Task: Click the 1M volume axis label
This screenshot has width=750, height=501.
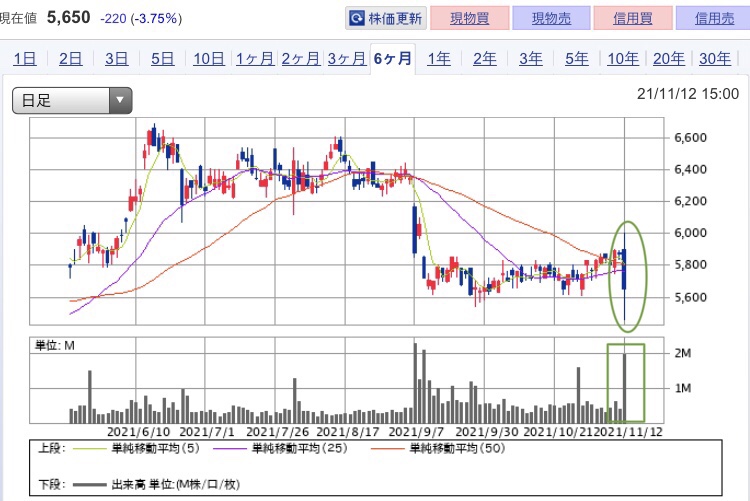Action: (x=683, y=388)
